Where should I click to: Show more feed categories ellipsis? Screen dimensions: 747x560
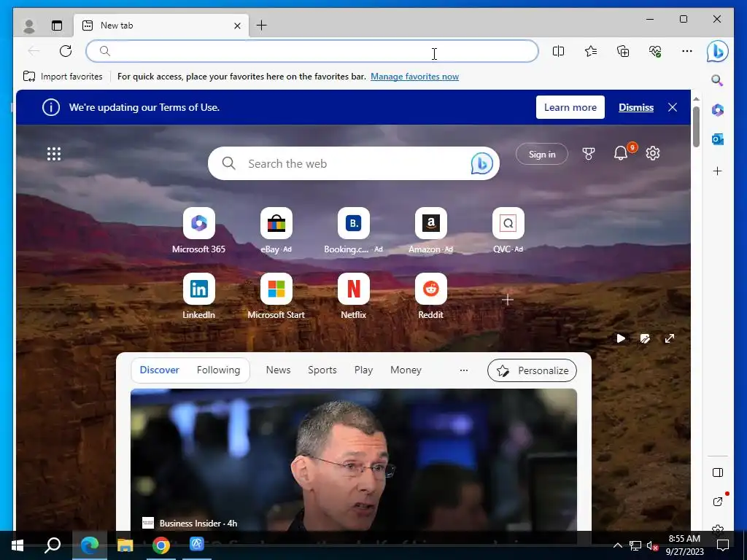tap(463, 370)
